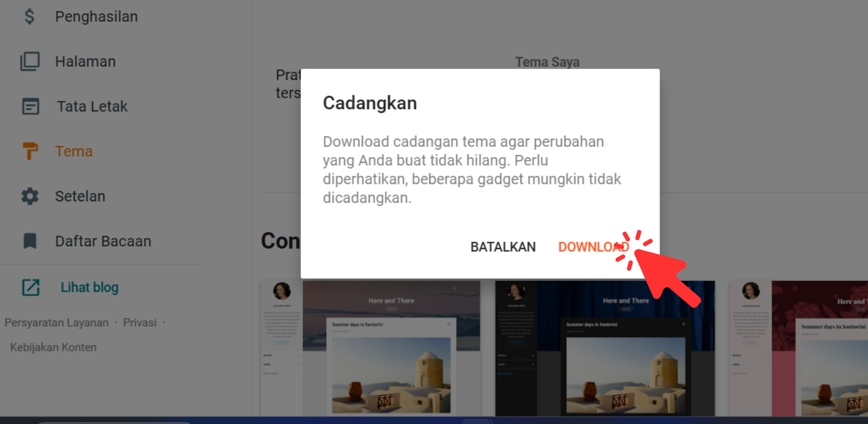Open Daftar Bacaan reading list
Image resolution: width=868 pixels, height=424 pixels.
tap(103, 241)
